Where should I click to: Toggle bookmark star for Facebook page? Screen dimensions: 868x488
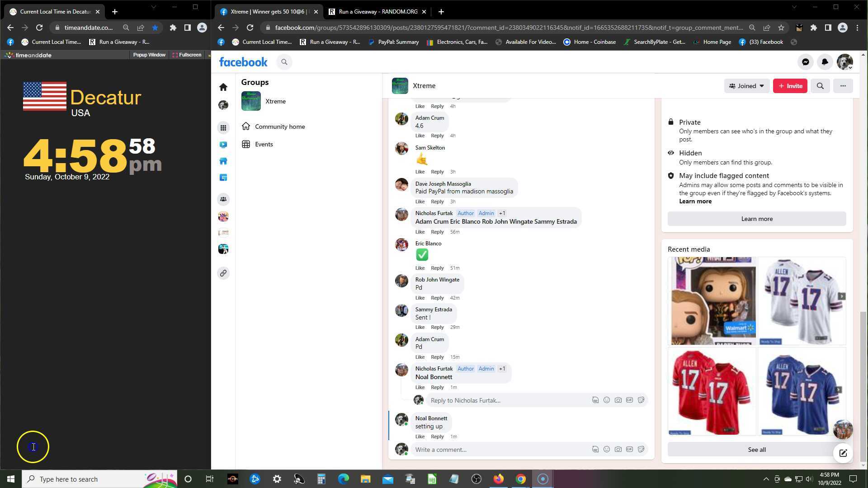(781, 28)
